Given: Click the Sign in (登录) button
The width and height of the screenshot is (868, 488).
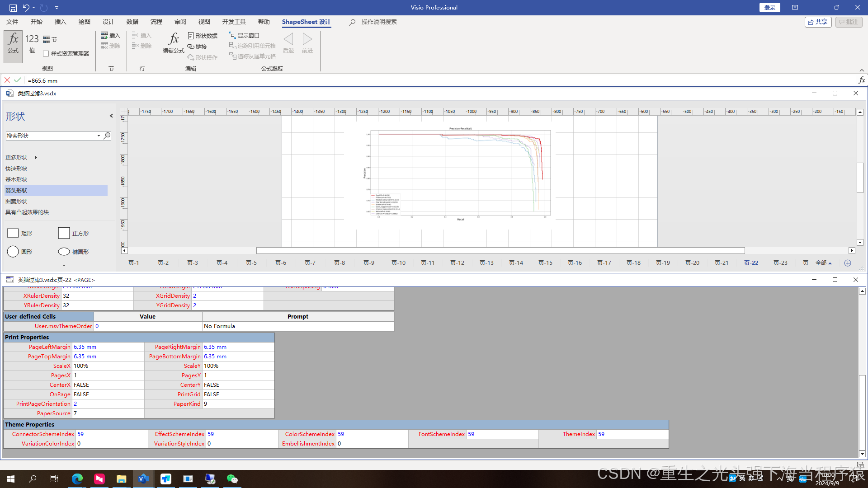Looking at the screenshot, I should coord(769,7).
